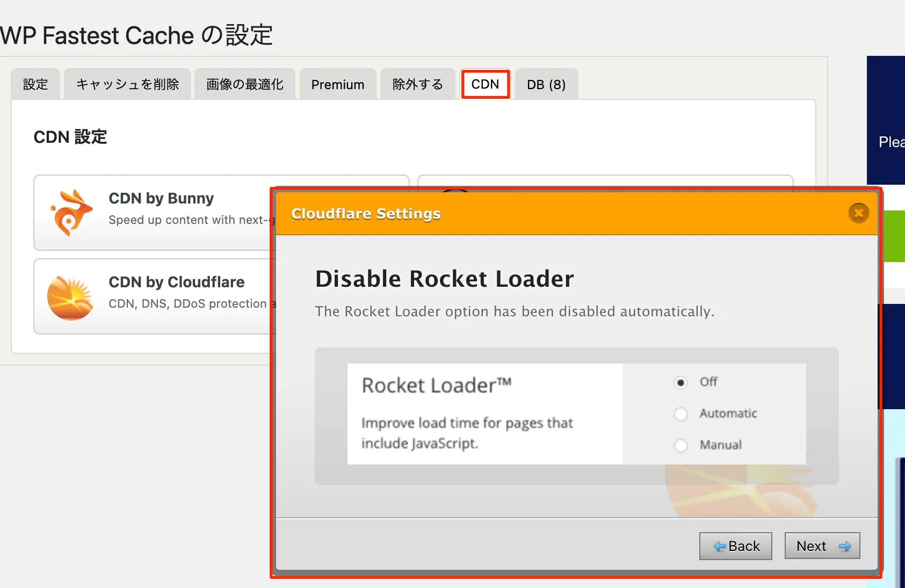Set Rocket Loader to Automatic
Viewport: 905px width, 588px height.
coord(680,414)
